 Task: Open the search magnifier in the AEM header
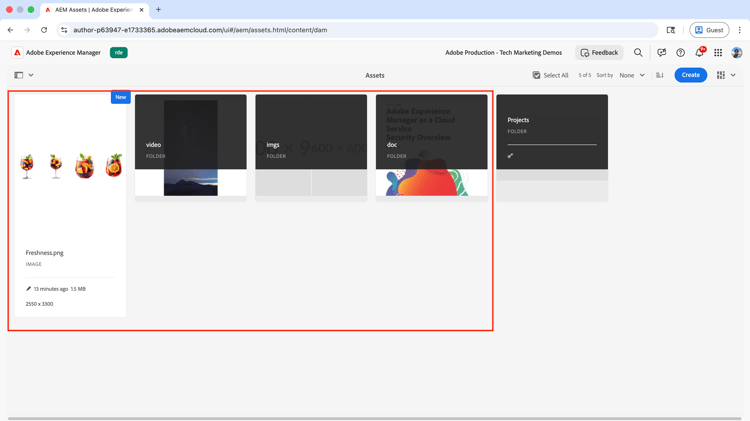point(638,53)
